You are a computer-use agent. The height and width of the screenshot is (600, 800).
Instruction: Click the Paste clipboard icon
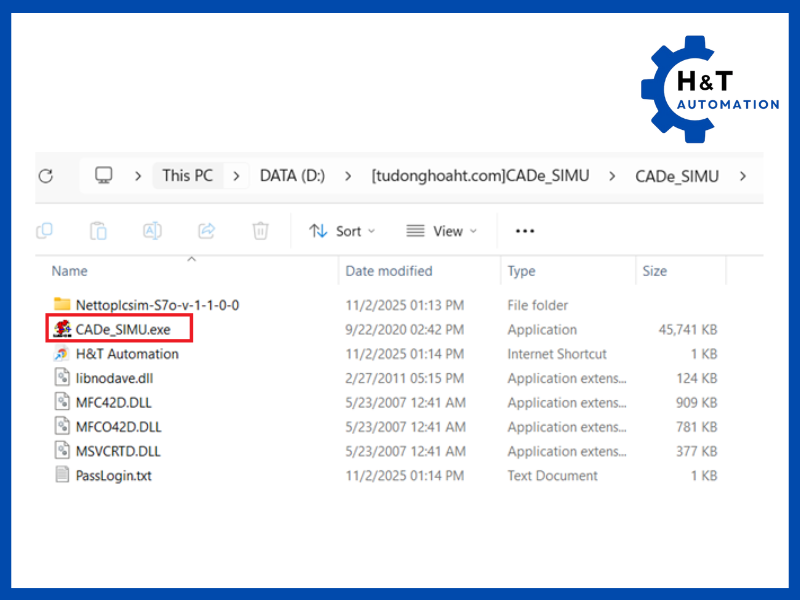pos(98,231)
